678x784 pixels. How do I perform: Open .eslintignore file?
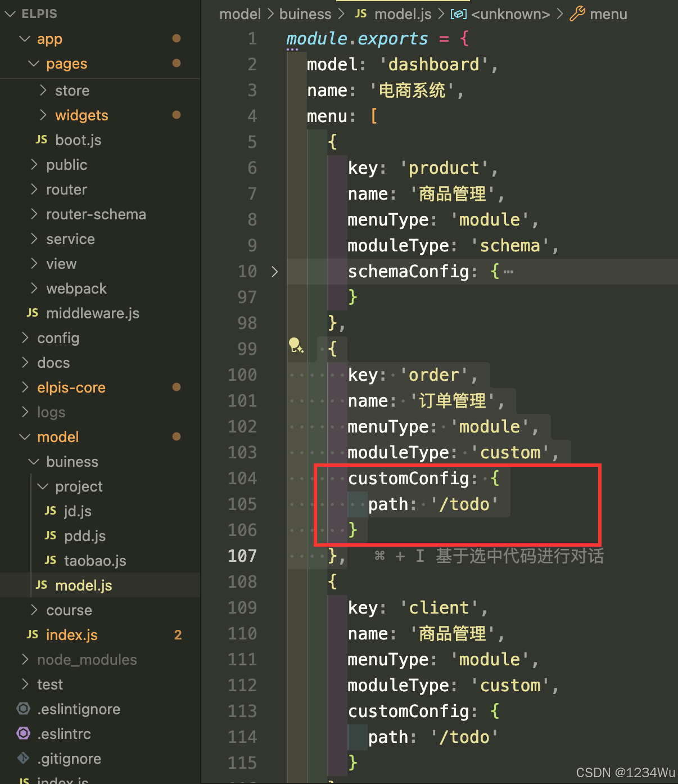[x=79, y=709]
